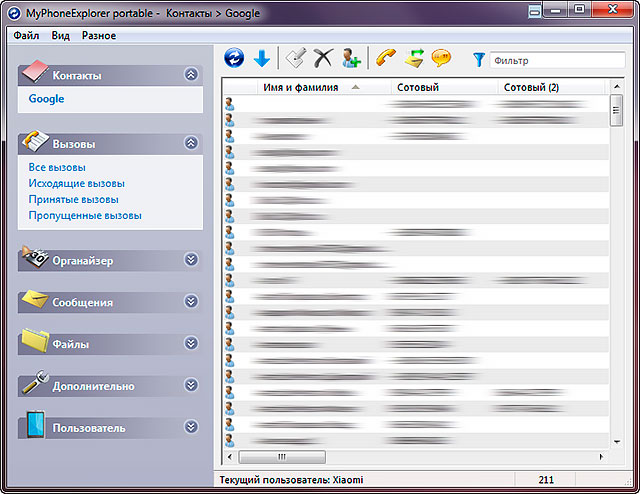Expand the Пользователь panel chevron
This screenshot has width=640, height=494.
point(191,427)
